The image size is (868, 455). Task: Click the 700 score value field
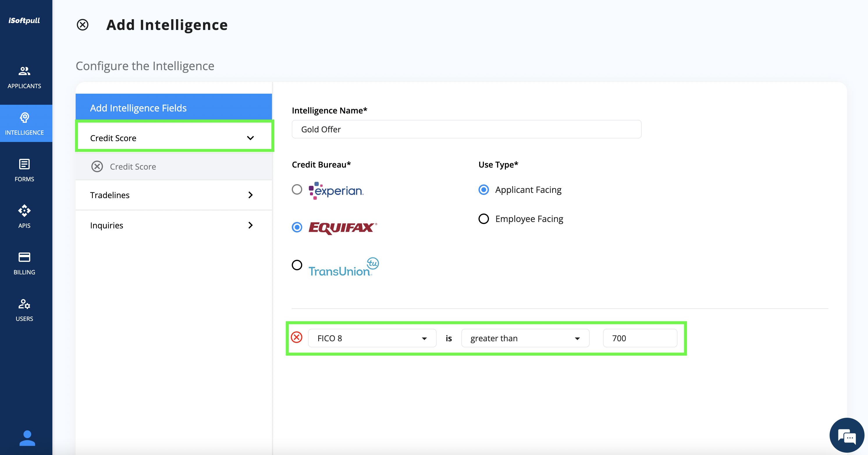coord(640,338)
